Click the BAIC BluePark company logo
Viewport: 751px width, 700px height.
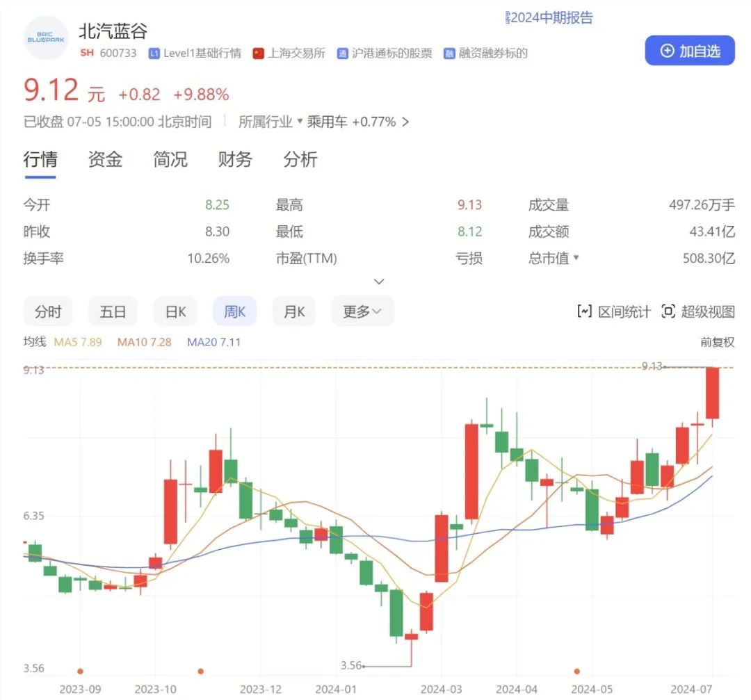coord(46,38)
